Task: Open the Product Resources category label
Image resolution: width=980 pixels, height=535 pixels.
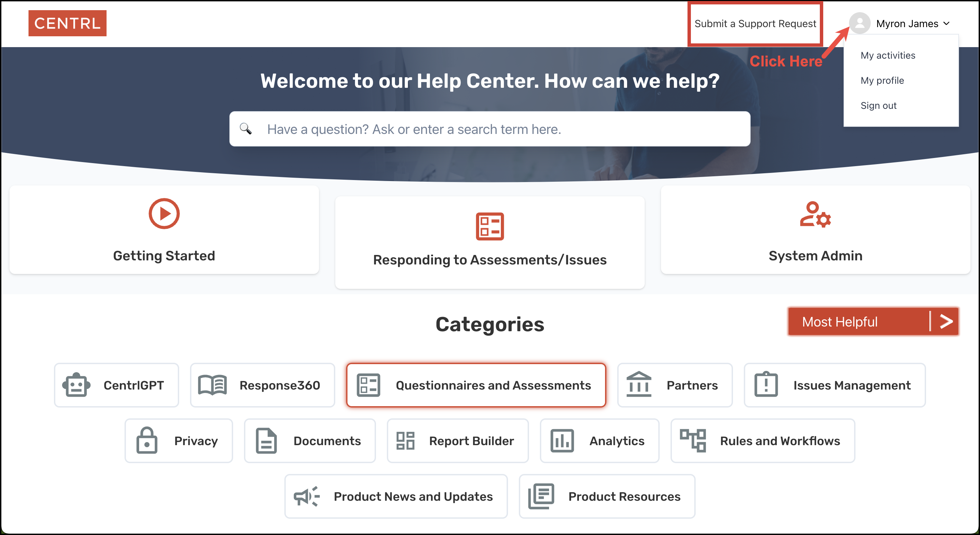Action: pyautogui.click(x=624, y=496)
